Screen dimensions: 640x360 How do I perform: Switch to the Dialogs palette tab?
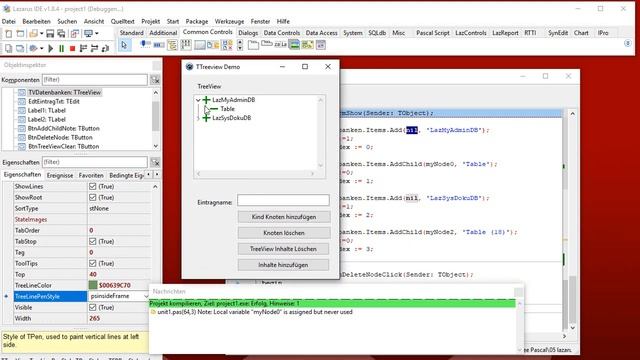(248, 33)
